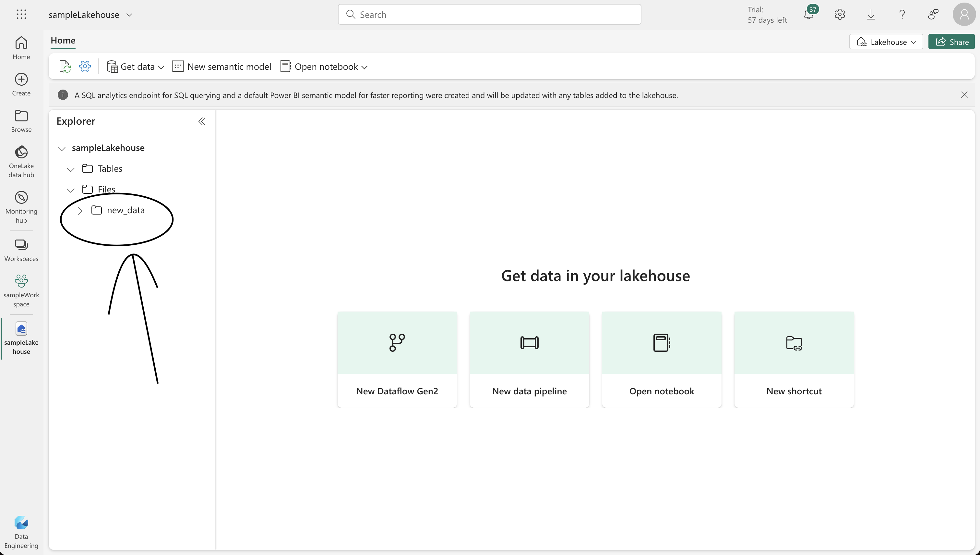This screenshot has width=980, height=555.
Task: Open notifications bell
Action: pos(809,15)
